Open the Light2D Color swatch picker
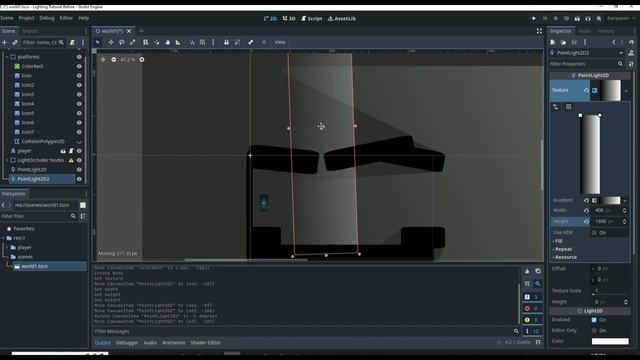 [x=610, y=341]
